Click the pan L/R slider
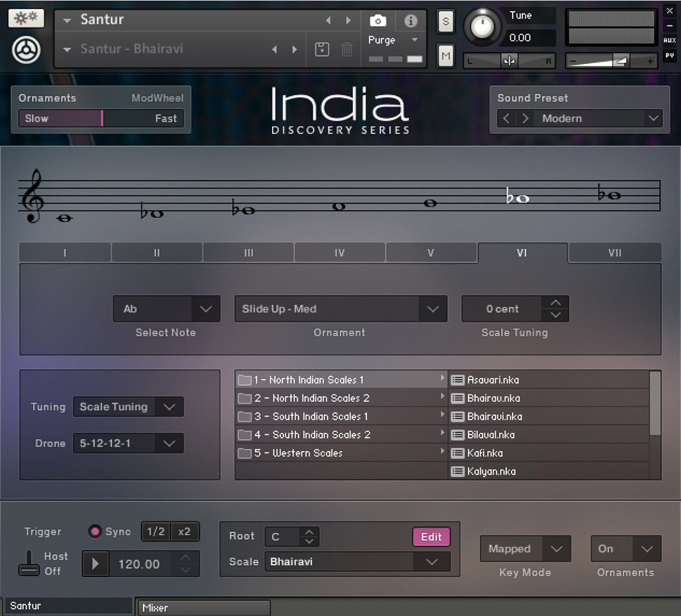This screenshot has height=616, width=681. click(x=509, y=61)
